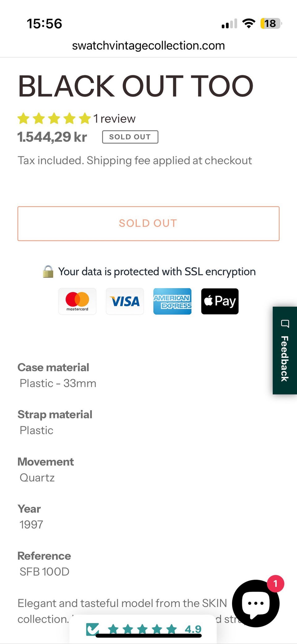Tap the battery level indicator
Image resolution: width=297 pixels, height=644 pixels.
click(271, 23)
